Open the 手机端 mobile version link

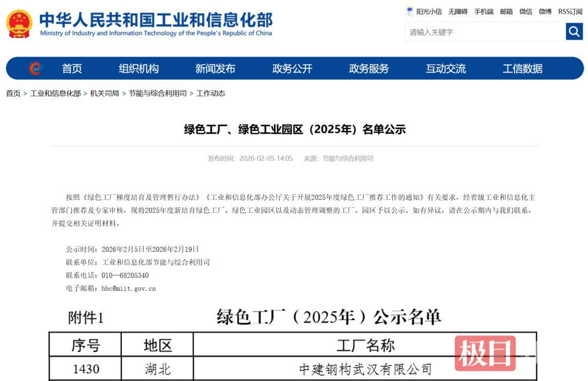tap(484, 11)
